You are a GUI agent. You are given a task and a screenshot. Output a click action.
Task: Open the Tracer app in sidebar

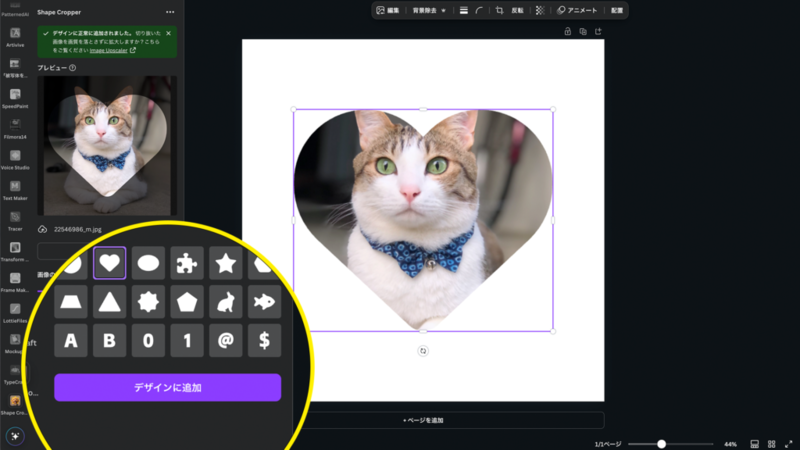click(15, 221)
